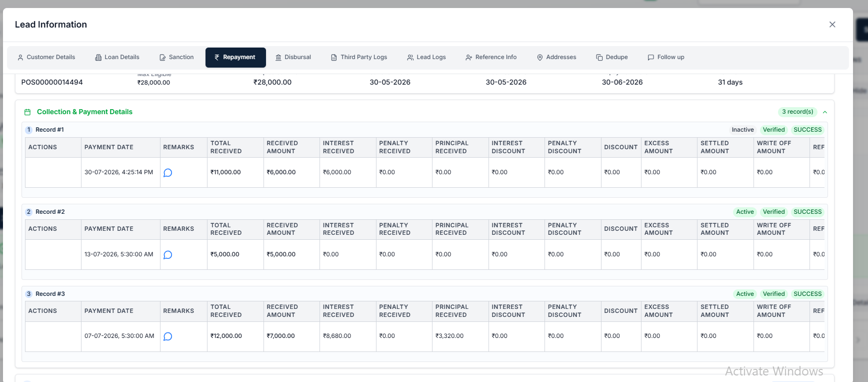The image size is (868, 382).
Task: Click the Disbursal bank icon
Action: pos(278,58)
